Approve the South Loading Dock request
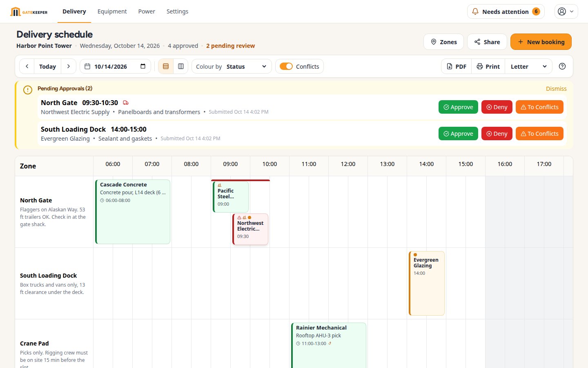The width and height of the screenshot is (588, 368). click(458, 133)
